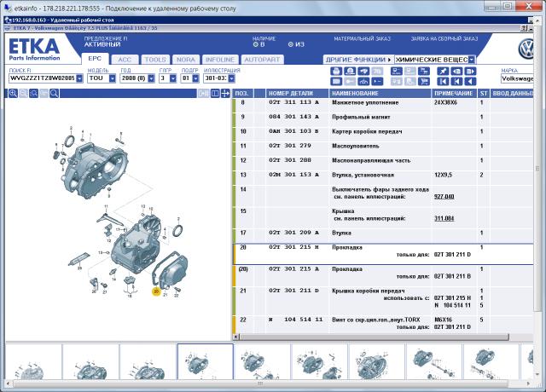546x392 pixels.
Task: Select part number 02T 301 215 A
Action: point(293,269)
